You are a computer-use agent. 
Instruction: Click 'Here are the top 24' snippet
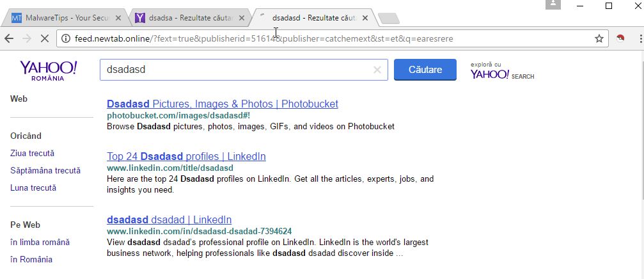(271, 184)
